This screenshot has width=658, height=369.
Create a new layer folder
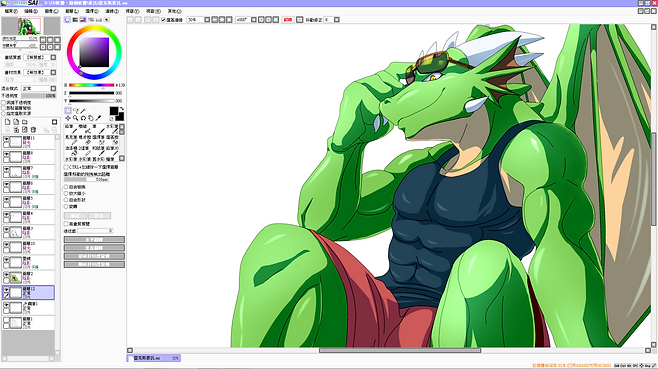click(25, 122)
